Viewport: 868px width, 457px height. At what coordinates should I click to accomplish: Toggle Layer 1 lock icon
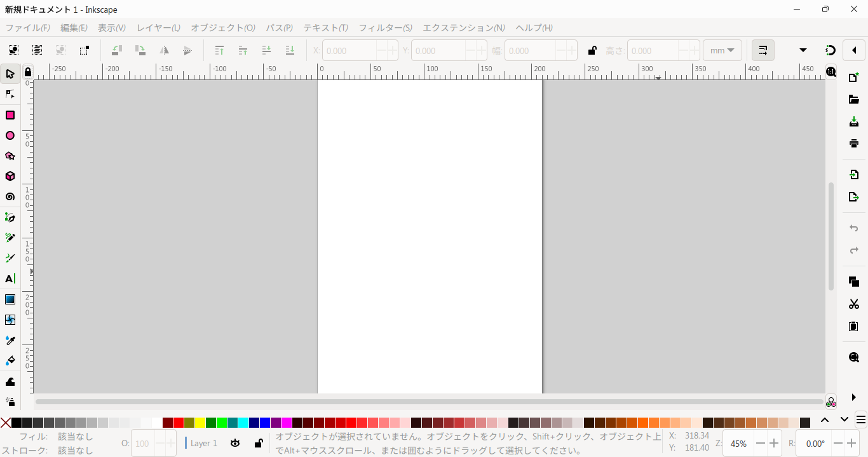tap(259, 443)
